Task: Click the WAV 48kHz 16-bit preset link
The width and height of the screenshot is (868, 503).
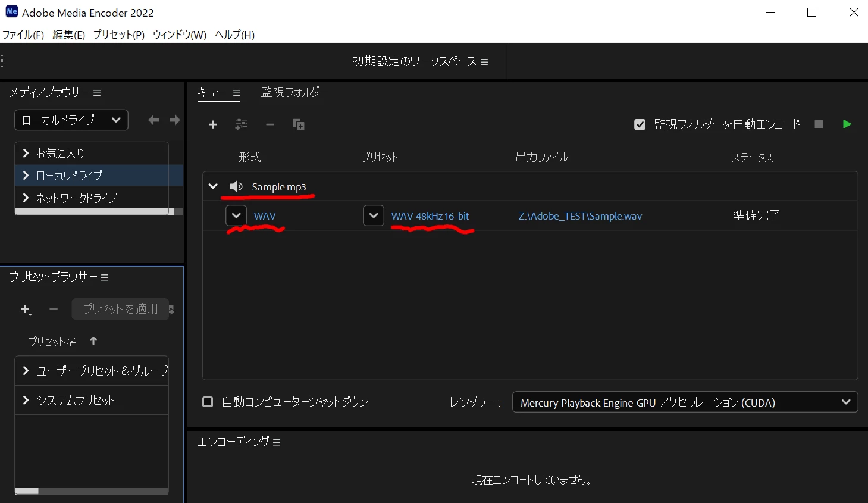Action: click(430, 216)
